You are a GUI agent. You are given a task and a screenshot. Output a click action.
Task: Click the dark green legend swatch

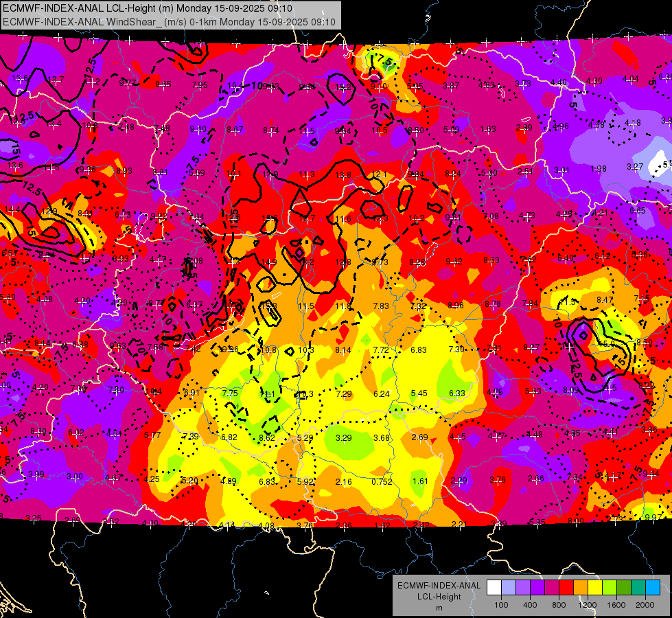(x=623, y=588)
